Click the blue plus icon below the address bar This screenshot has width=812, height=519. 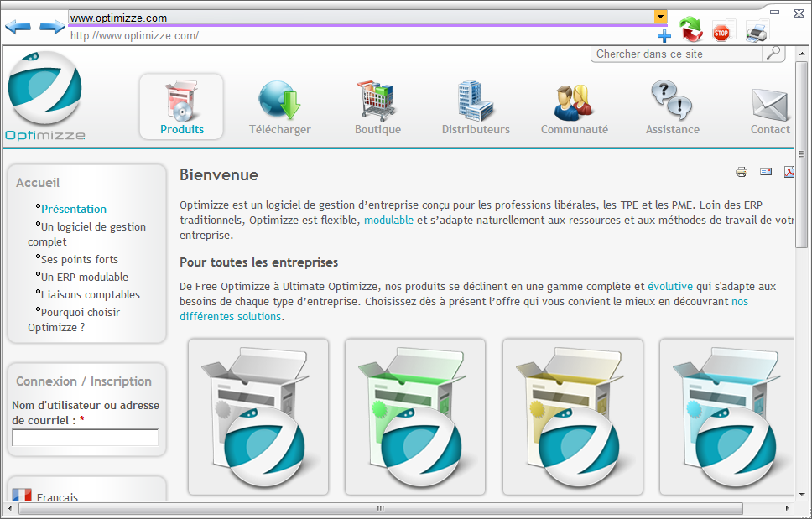pyautogui.click(x=664, y=36)
